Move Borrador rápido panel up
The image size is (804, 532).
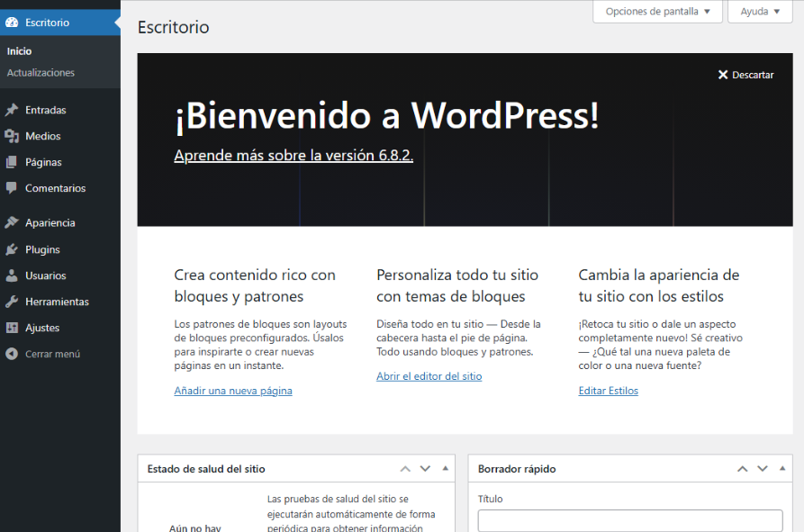pos(743,469)
